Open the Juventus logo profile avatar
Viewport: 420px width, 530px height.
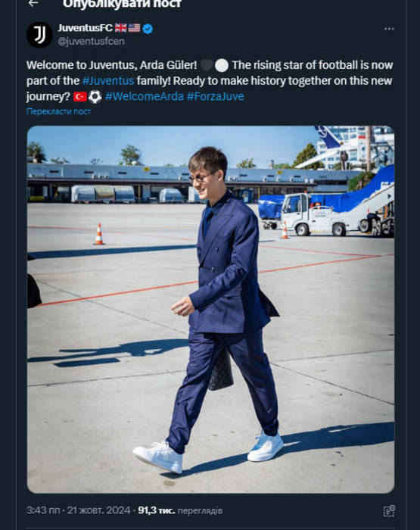pyautogui.click(x=39, y=35)
